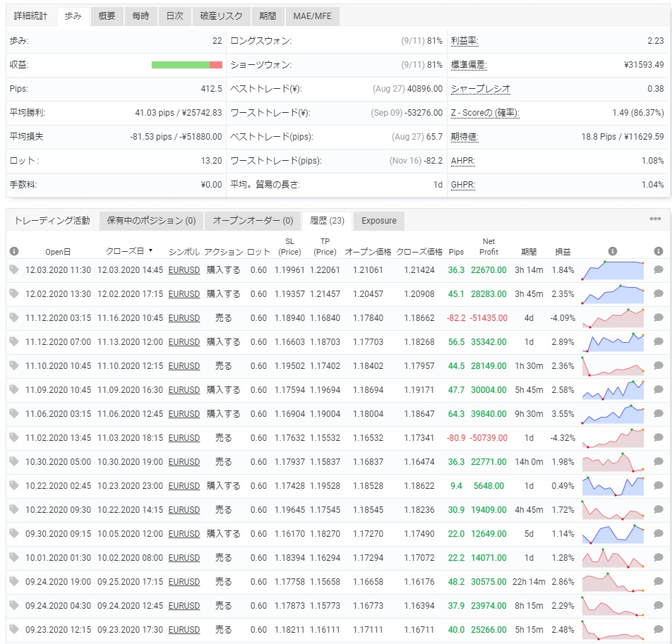Click EURUSD link in 10.22.2020 09:30 row

point(184,510)
